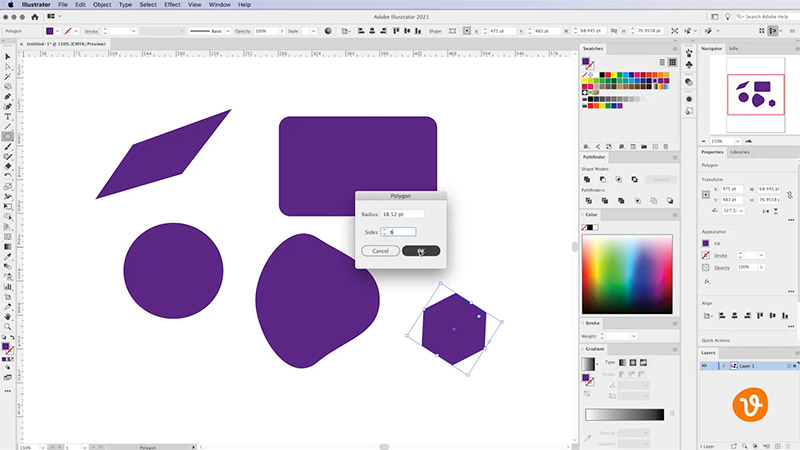Screen dimensions: 800x450
Task: Click the fx effects icon in Appearance
Action: tap(707, 281)
